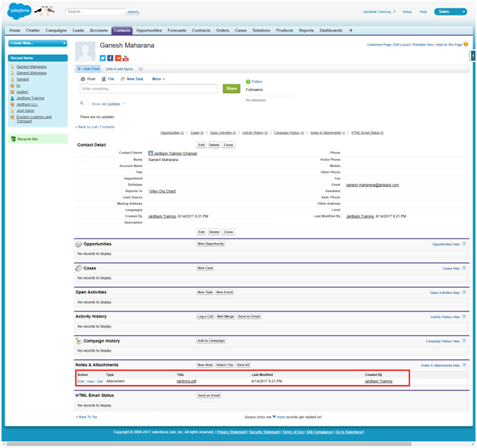Image resolution: width=477 pixels, height=448 pixels.
Task: Click the Send an Email button under Activity History
Action: click(x=249, y=317)
